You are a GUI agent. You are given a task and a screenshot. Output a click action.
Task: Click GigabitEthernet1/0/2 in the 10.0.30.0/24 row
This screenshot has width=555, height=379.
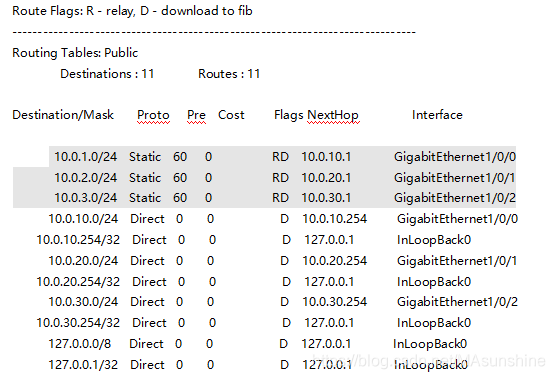click(457, 302)
